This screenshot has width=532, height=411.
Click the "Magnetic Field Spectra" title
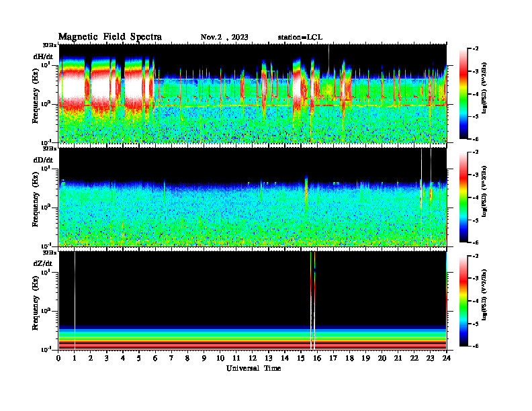[x=110, y=37]
